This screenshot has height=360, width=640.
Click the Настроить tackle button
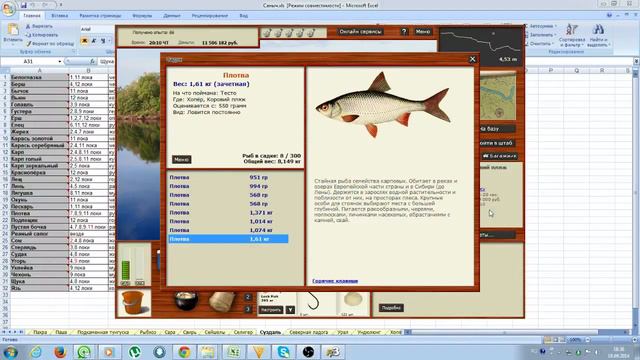(271, 310)
